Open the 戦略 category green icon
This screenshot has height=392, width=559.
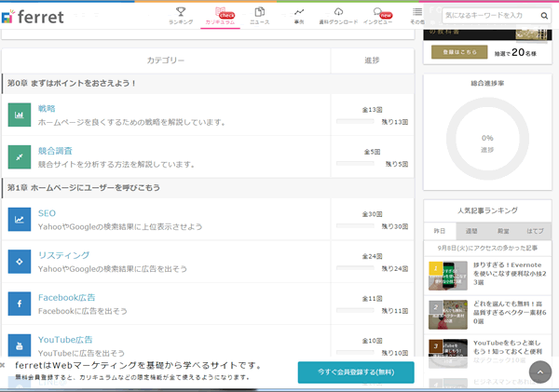coord(20,115)
